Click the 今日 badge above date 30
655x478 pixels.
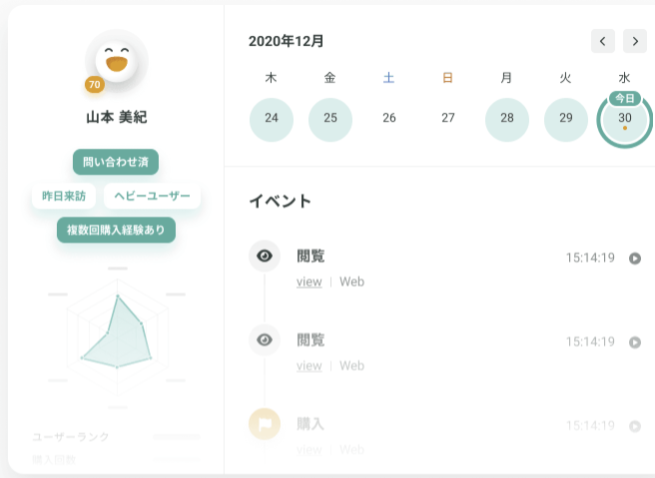[x=625, y=99]
